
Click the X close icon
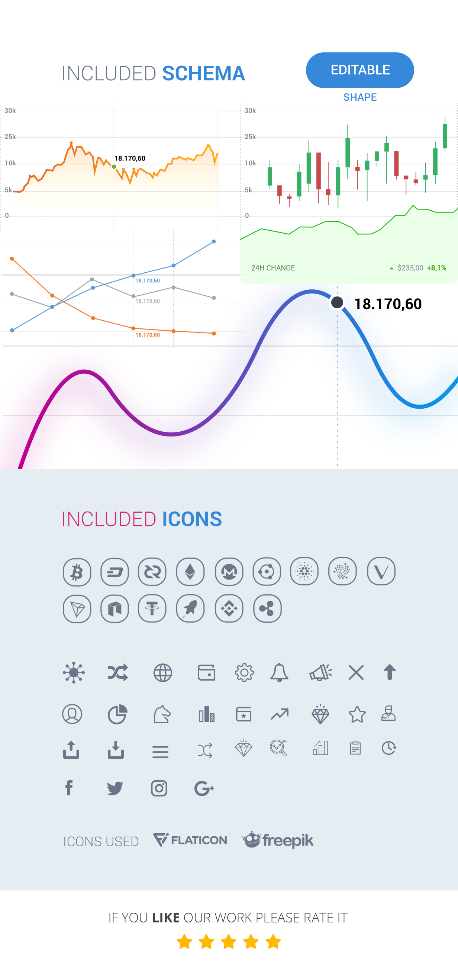pyautogui.click(x=356, y=673)
